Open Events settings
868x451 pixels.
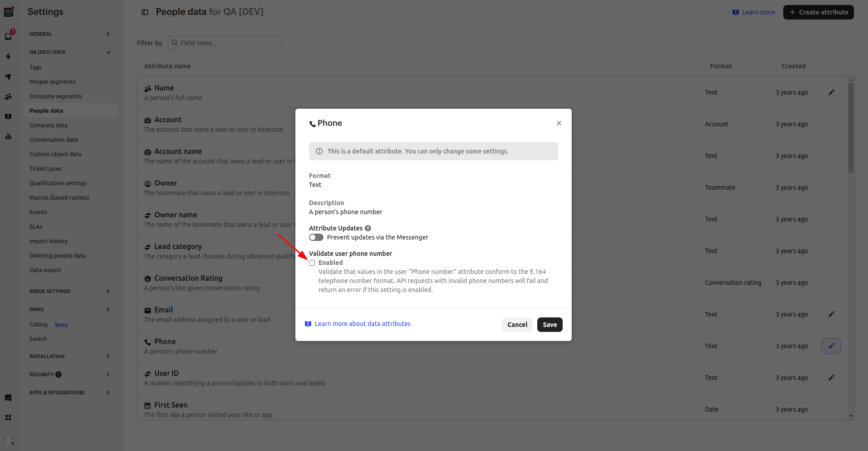[38, 212]
